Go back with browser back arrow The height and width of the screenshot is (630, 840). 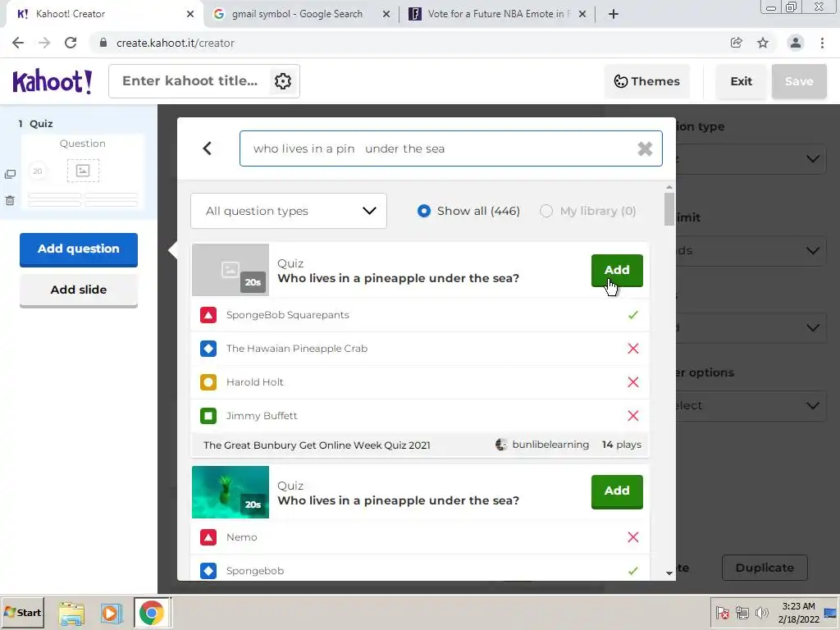[x=18, y=43]
